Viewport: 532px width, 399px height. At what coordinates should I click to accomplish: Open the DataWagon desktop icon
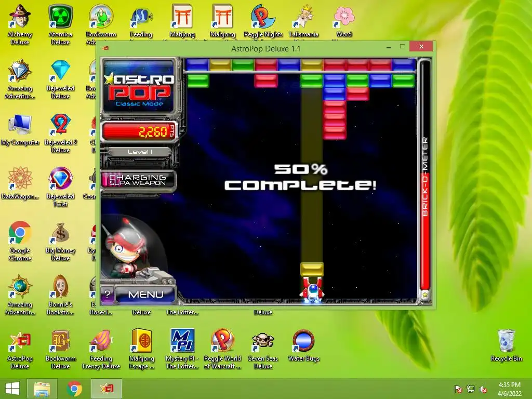[20, 183]
